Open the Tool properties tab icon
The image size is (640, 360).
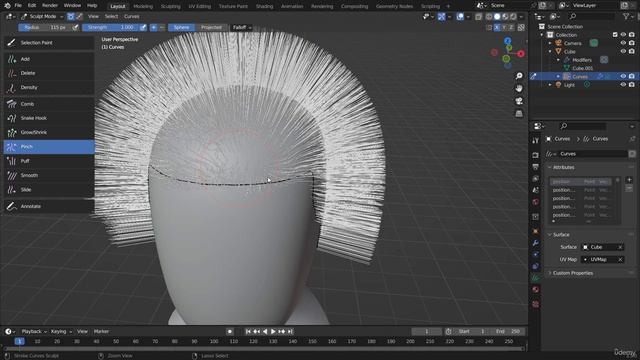(536, 140)
